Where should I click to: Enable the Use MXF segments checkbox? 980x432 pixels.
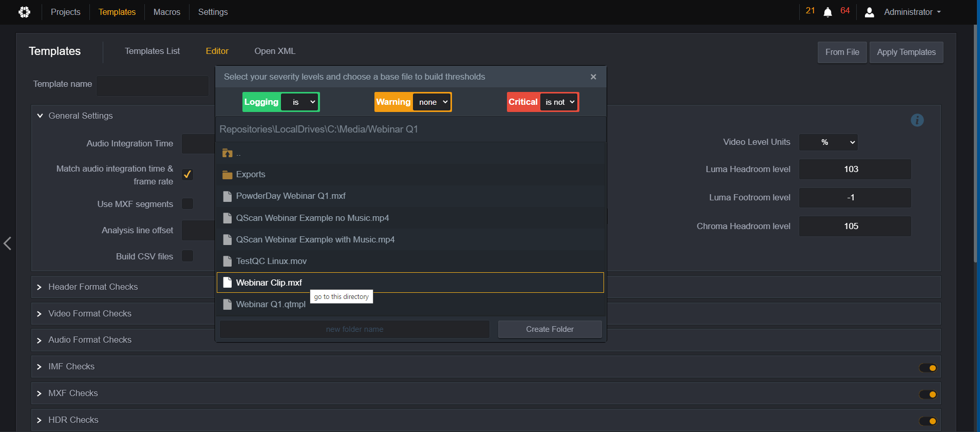[x=187, y=204]
